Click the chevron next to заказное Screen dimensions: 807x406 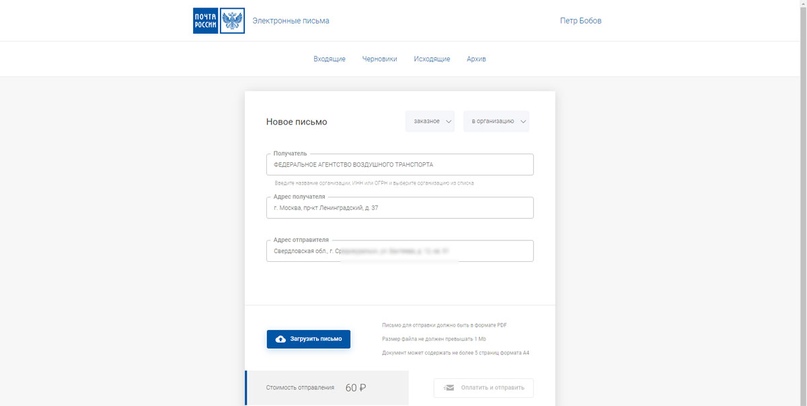coord(448,121)
